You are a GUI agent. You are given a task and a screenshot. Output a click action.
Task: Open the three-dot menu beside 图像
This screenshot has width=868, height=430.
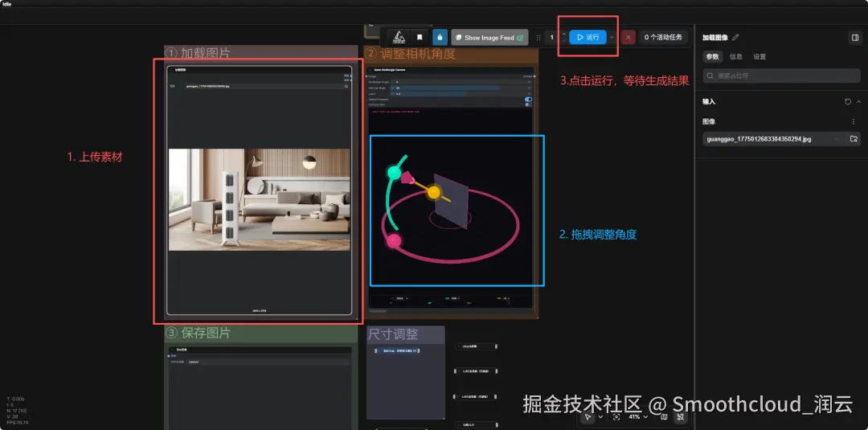coord(853,121)
